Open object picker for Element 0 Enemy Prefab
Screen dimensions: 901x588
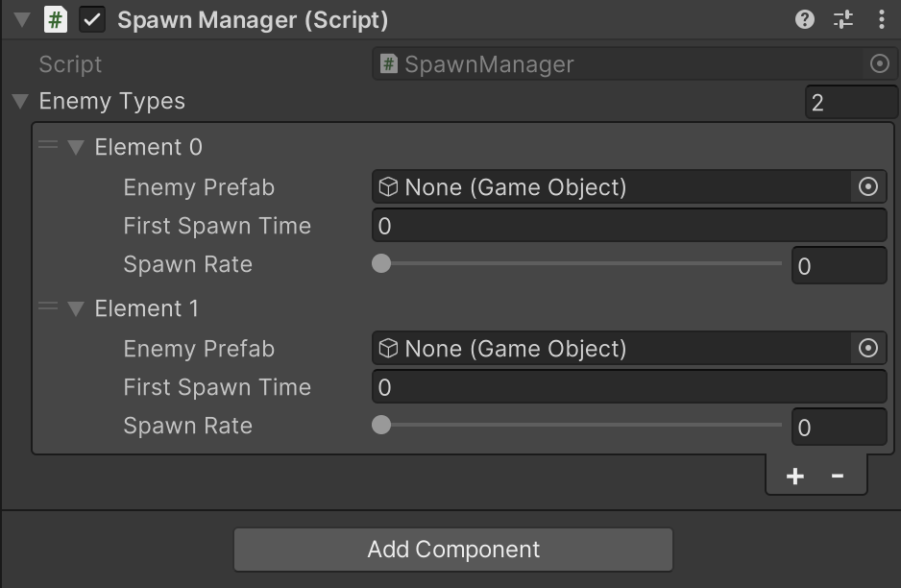[x=868, y=186]
